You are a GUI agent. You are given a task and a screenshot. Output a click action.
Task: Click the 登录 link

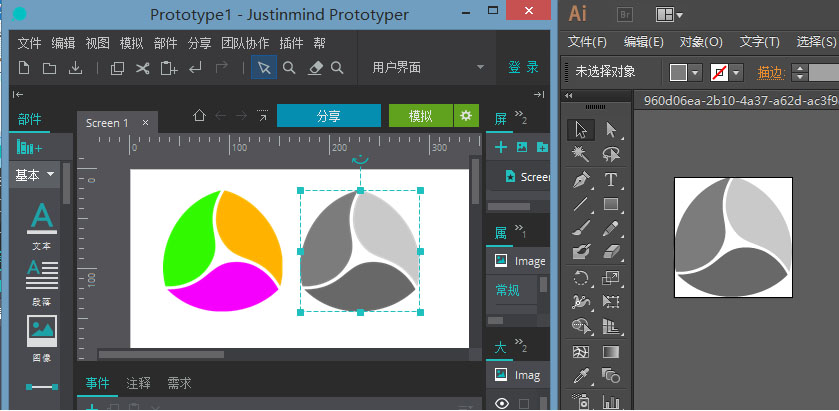point(523,67)
